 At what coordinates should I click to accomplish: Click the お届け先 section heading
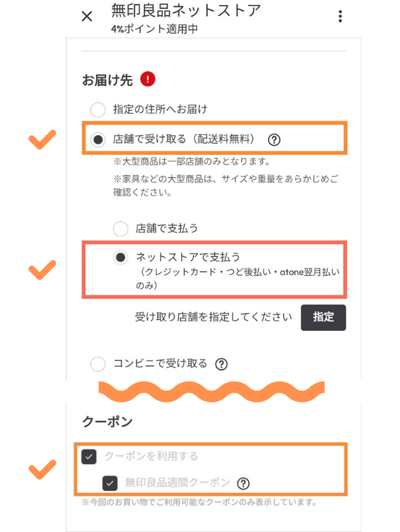[x=109, y=80]
